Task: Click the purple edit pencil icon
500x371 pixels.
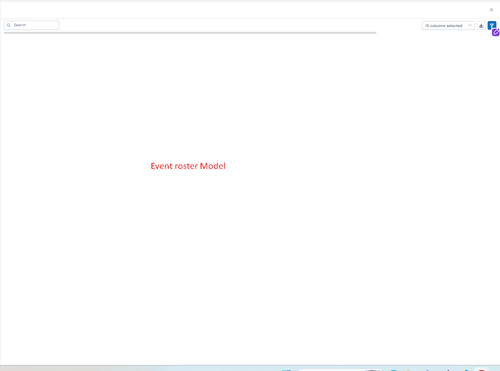Action: pos(496,32)
